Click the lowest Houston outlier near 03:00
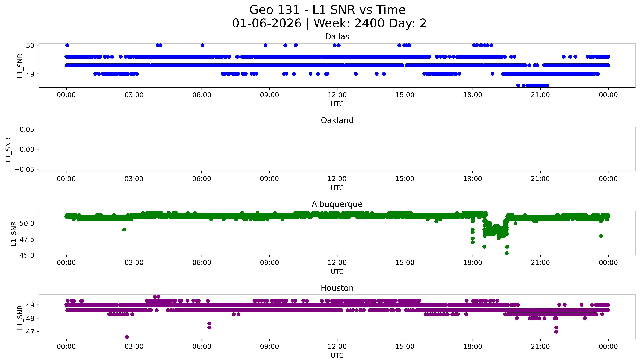 [127, 337]
